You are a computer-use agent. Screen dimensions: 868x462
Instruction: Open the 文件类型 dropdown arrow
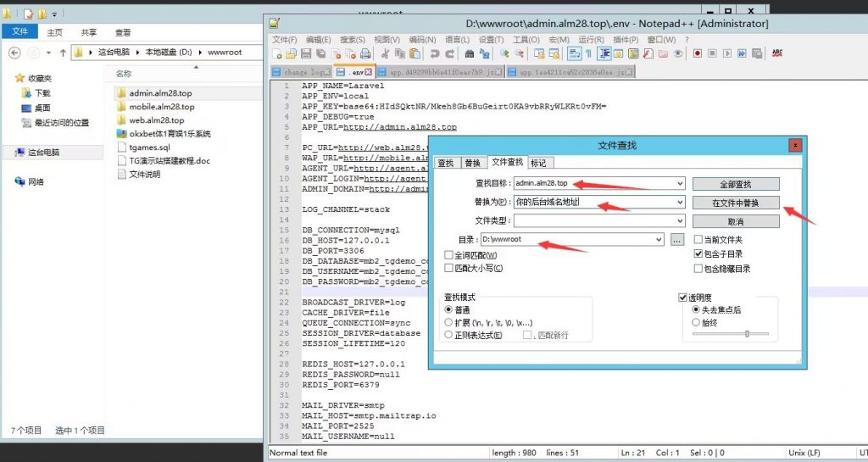(679, 221)
